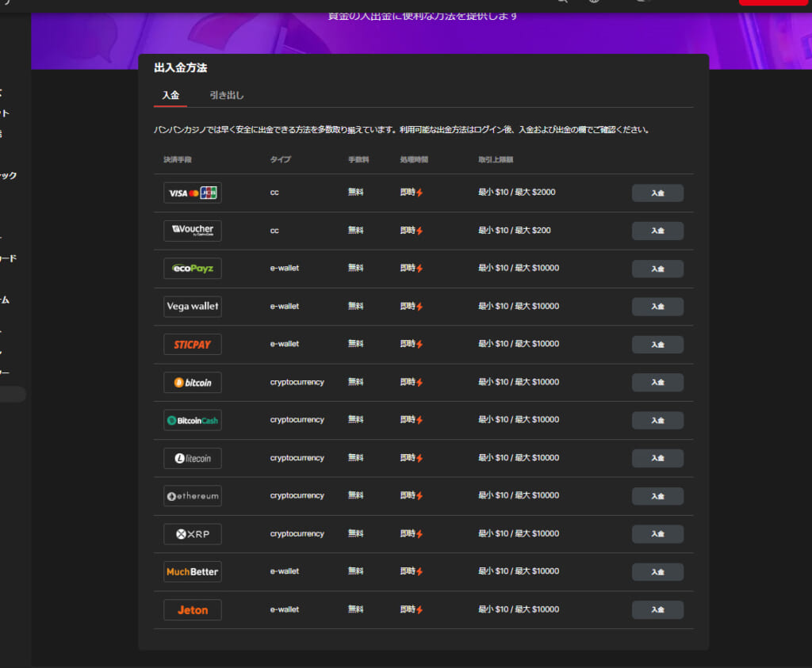Image resolution: width=812 pixels, height=668 pixels.
Task: Click the litecoin logo
Action: point(193,459)
